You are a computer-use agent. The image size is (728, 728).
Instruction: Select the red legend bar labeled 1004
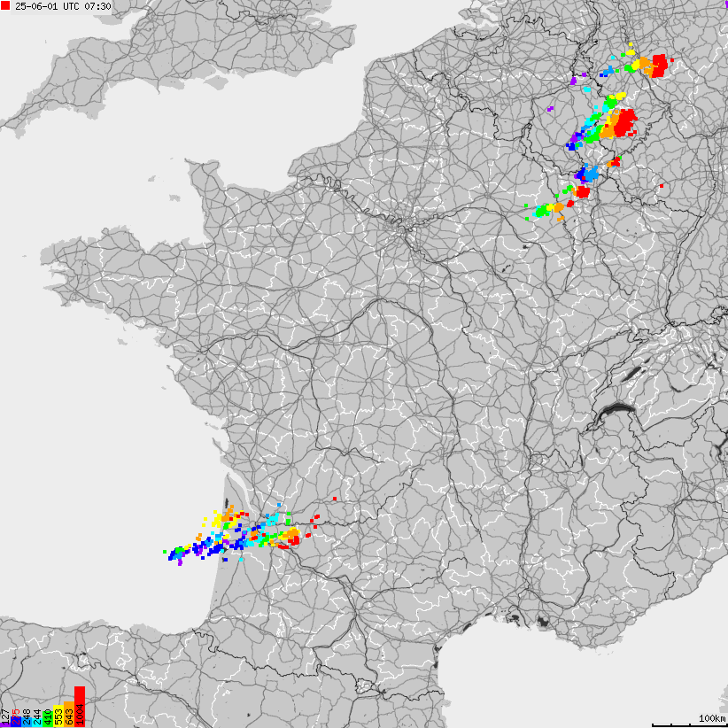click(80, 707)
